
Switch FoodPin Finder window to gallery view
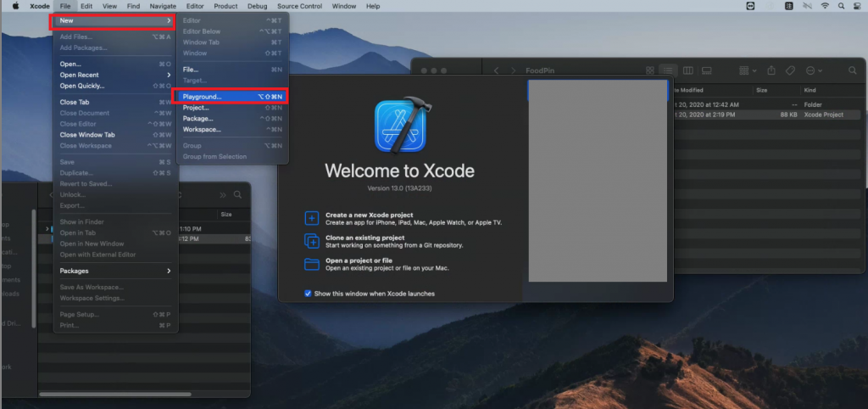point(706,71)
